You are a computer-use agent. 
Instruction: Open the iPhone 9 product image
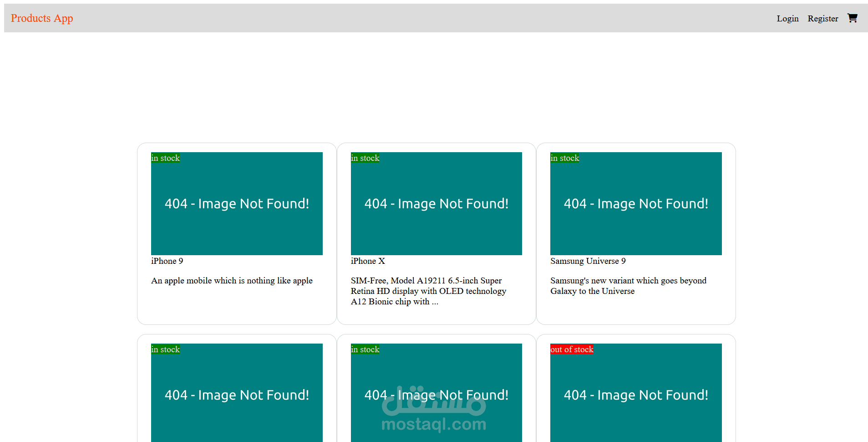point(237,204)
